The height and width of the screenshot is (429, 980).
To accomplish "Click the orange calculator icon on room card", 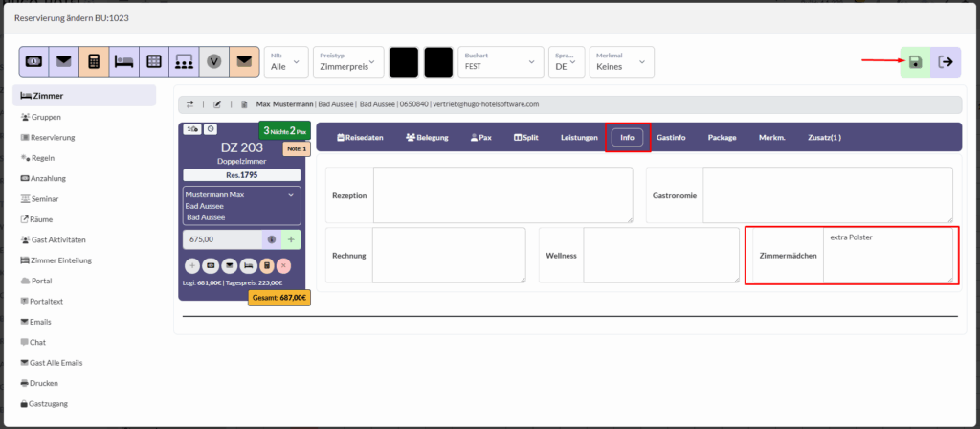I will pos(267,265).
